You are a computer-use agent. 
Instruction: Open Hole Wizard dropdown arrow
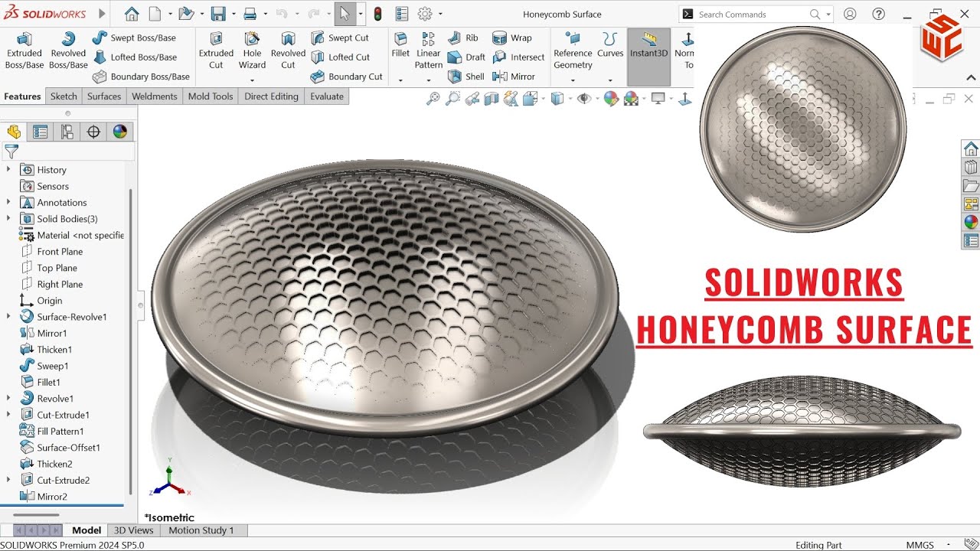point(252,80)
